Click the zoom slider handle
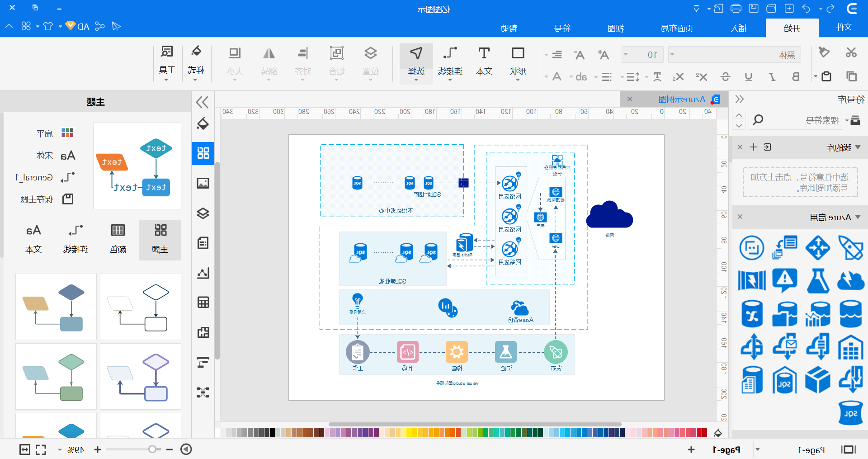The image size is (868, 459). point(152,449)
